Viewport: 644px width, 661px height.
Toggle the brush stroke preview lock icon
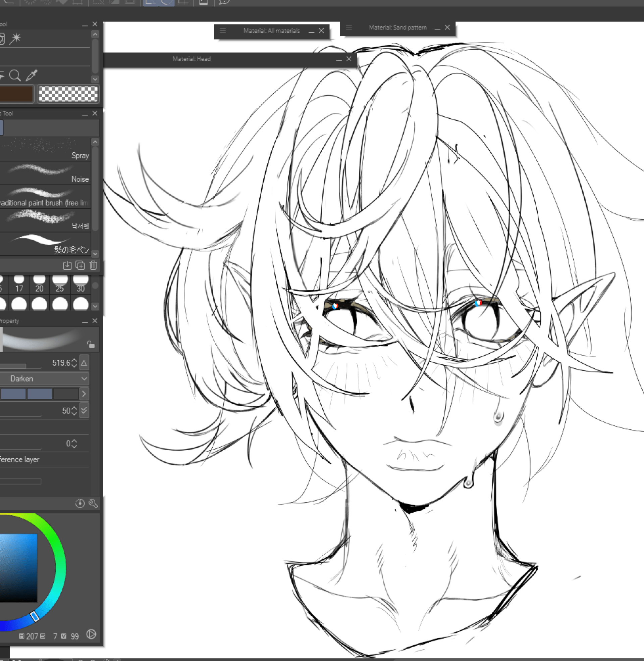click(91, 344)
